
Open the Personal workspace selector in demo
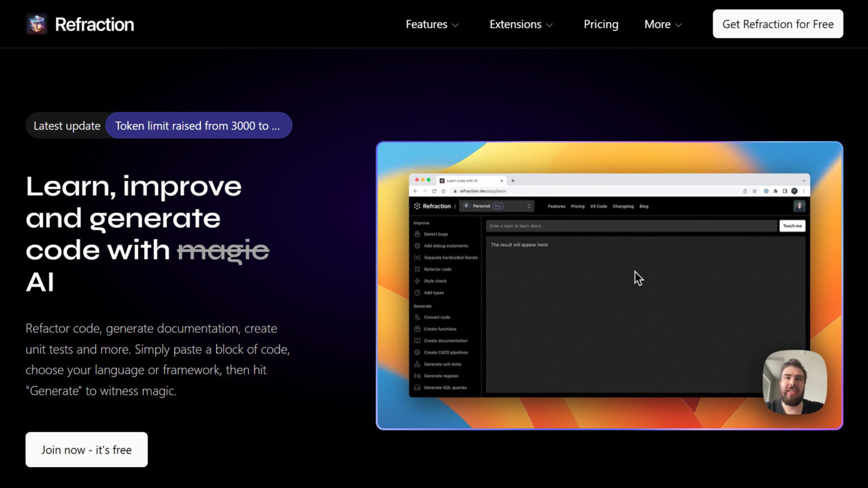pos(497,206)
